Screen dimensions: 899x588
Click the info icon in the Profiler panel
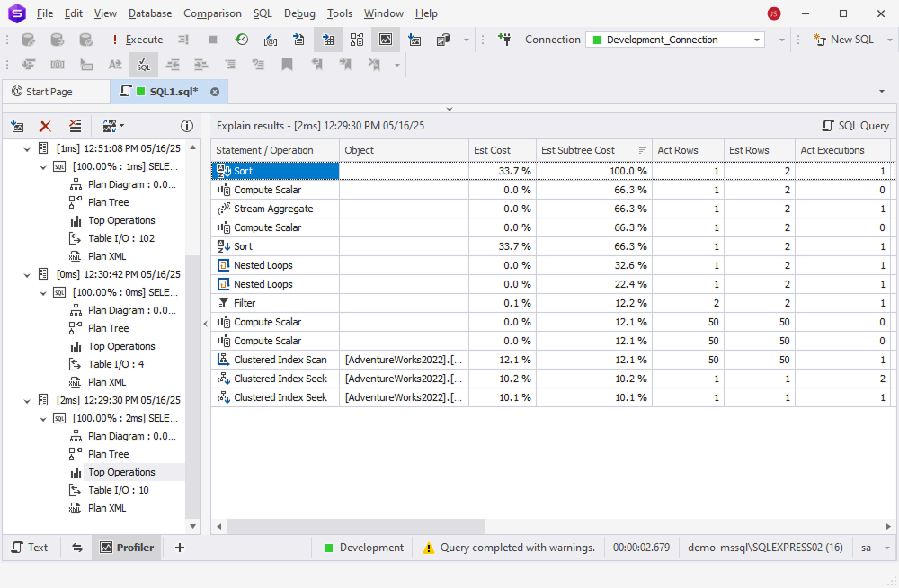(x=187, y=126)
